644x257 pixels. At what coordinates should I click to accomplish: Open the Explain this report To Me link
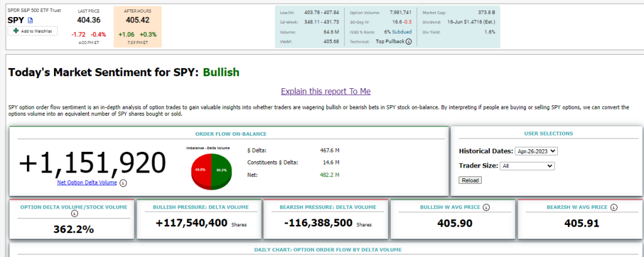(326, 91)
